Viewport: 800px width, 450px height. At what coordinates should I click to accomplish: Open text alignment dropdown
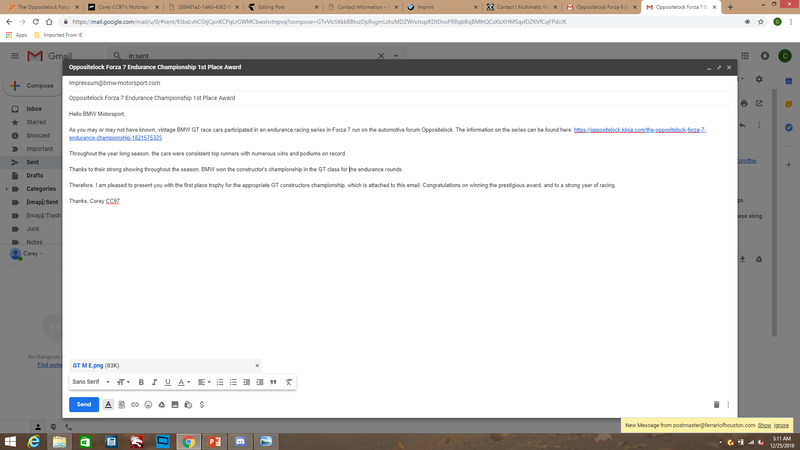(204, 382)
